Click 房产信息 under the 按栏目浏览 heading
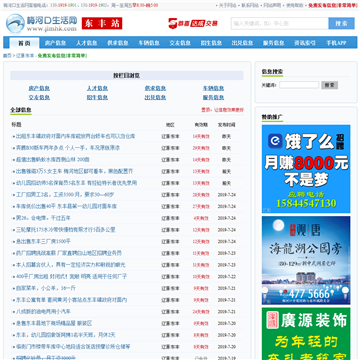This screenshot has height=360, width=360. coord(39,88)
